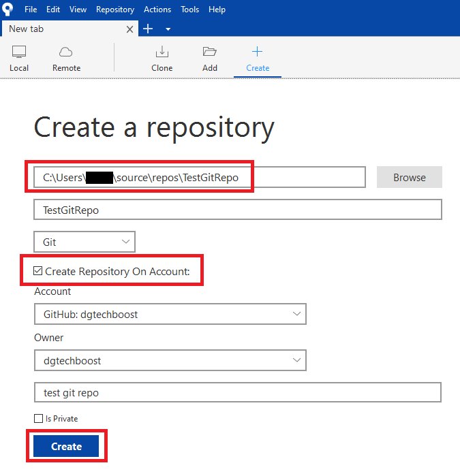460x476 pixels.
Task: Uncheck Create Repository On Account checkbox
Action: pyautogui.click(x=38, y=272)
